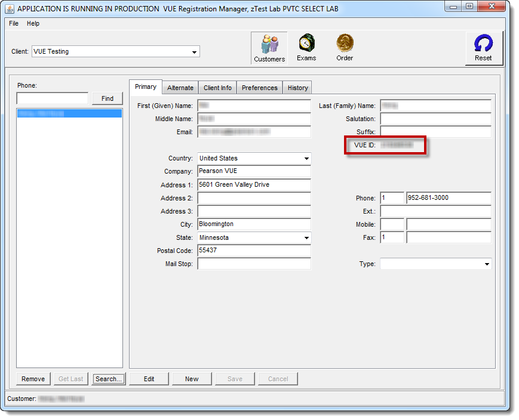This screenshot has height=420, width=519.
Task: Click the Mail Stop field
Action: tap(254, 264)
